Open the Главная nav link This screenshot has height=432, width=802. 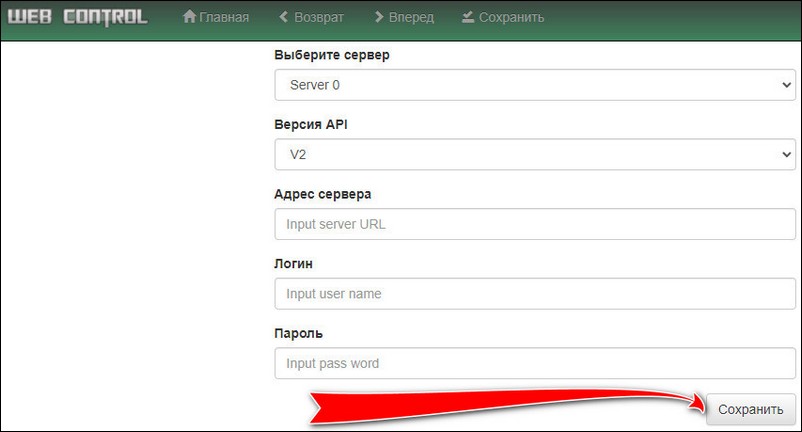[x=224, y=17]
